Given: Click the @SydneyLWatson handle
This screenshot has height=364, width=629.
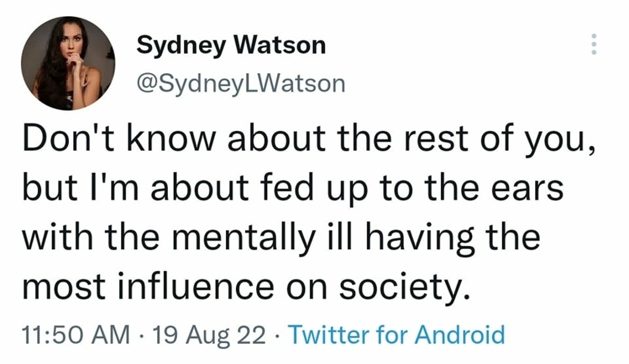Looking at the screenshot, I should pyautogui.click(x=240, y=83).
